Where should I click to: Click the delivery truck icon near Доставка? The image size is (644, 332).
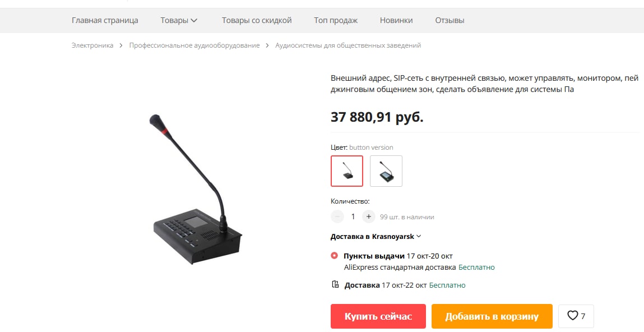pos(335,284)
